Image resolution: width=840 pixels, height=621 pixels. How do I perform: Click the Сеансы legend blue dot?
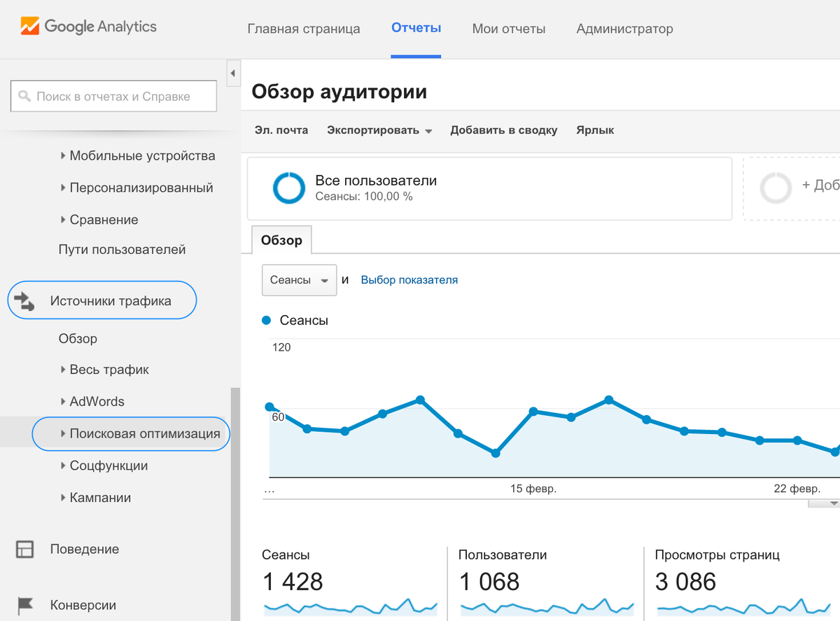pos(266,321)
